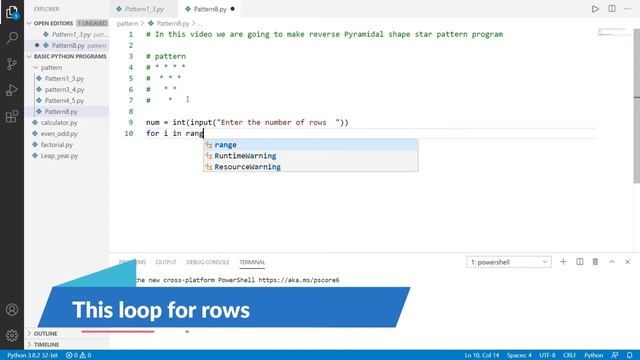Choose the ResourceWarning autocomplete suggestion

310,167
